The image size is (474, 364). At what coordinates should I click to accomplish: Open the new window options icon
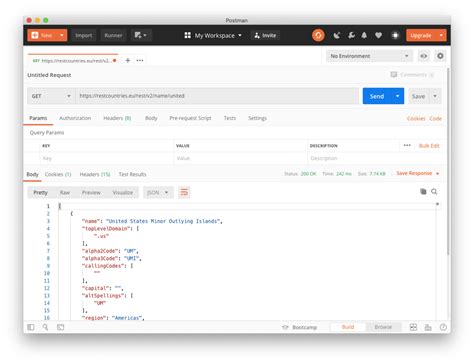(141, 35)
